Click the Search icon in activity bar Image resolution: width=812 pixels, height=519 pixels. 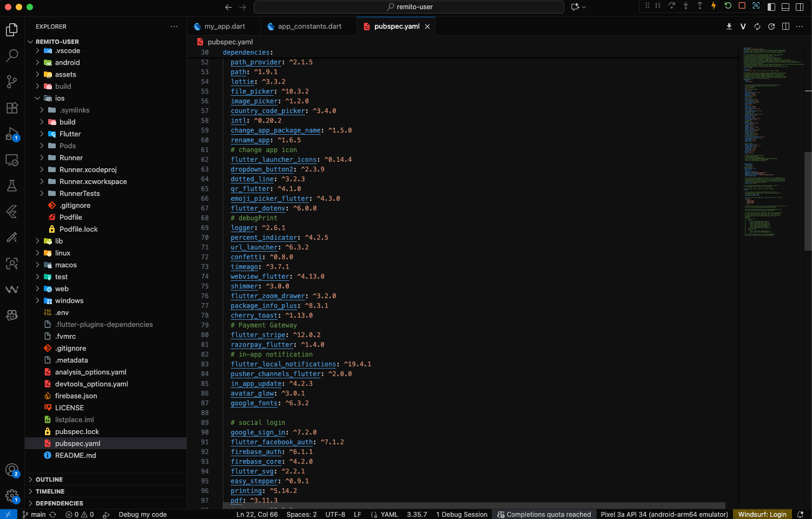coord(11,55)
